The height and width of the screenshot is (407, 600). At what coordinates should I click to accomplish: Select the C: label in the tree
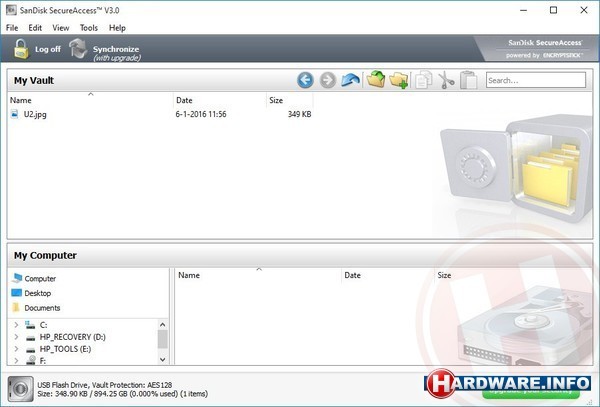tap(44, 325)
